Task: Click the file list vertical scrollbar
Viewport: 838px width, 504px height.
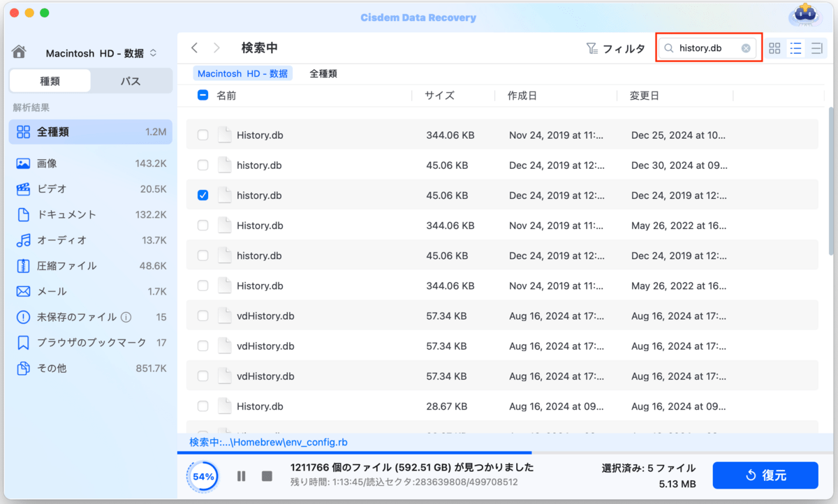Action: point(830,180)
